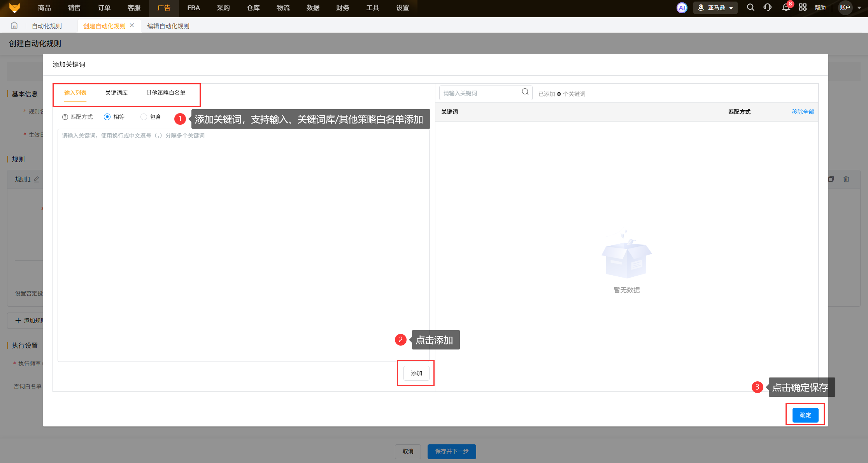Viewport: 868px width, 463px height.
Task: Click the keyword search magnifier icon
Action: coord(525,92)
